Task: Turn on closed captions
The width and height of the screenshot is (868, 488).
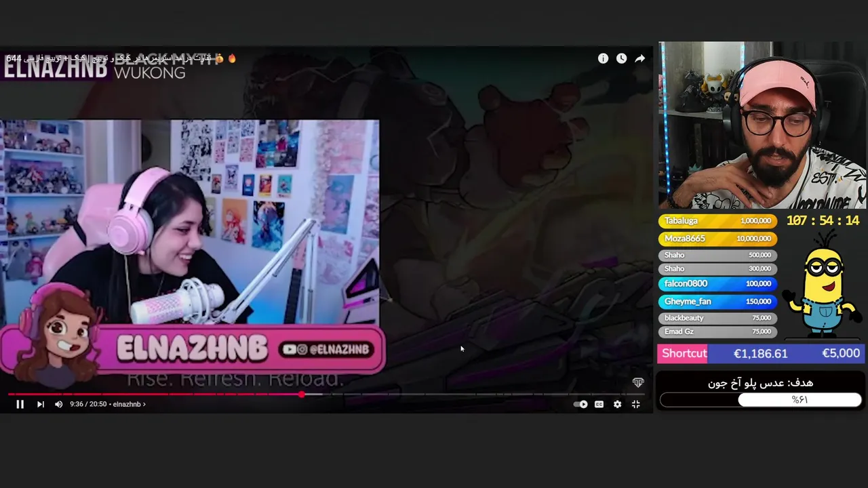Action: 599,404
